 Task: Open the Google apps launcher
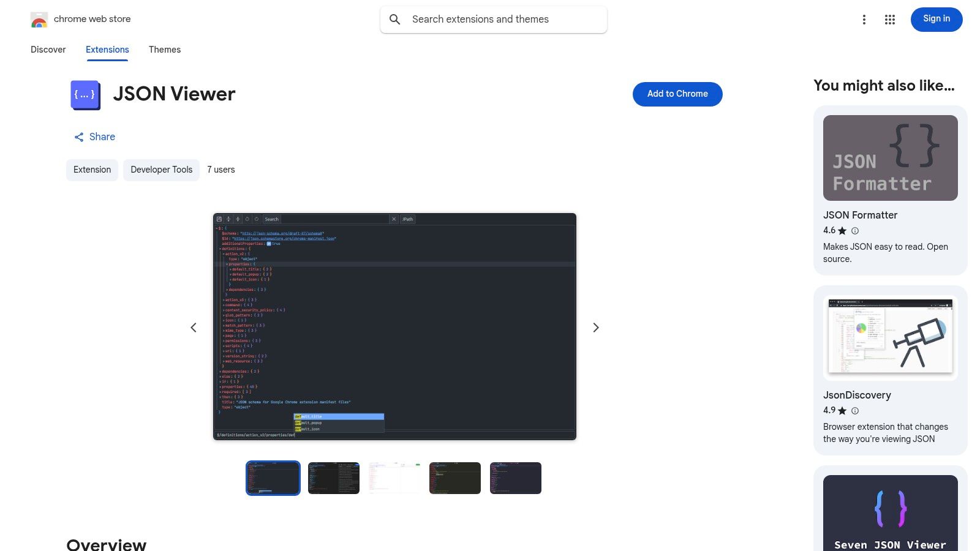(x=889, y=19)
